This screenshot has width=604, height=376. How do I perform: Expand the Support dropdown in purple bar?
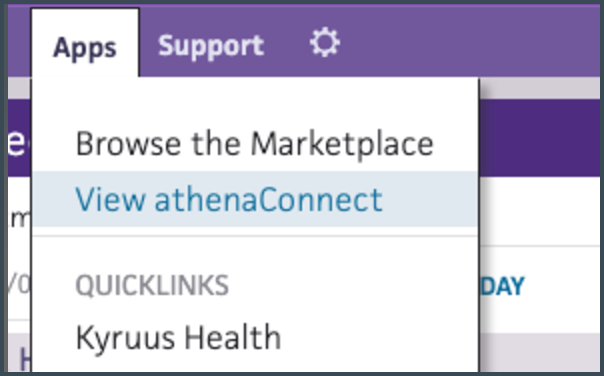(211, 46)
